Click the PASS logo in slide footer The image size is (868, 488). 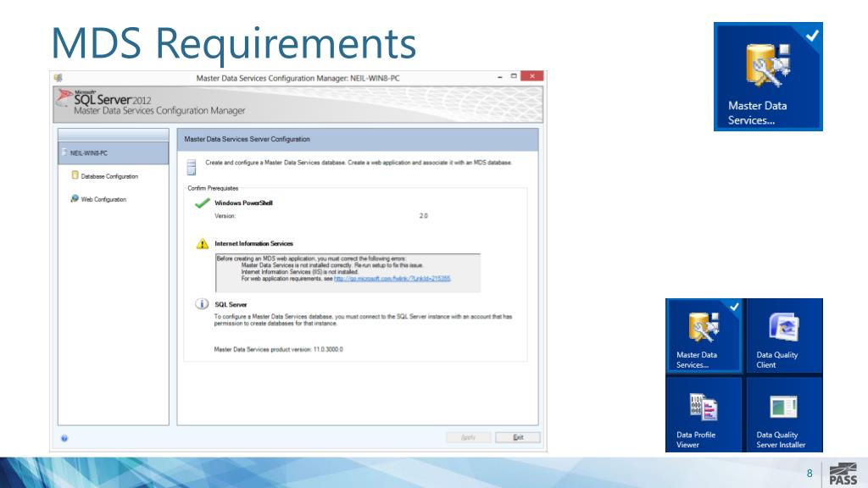pos(843,474)
